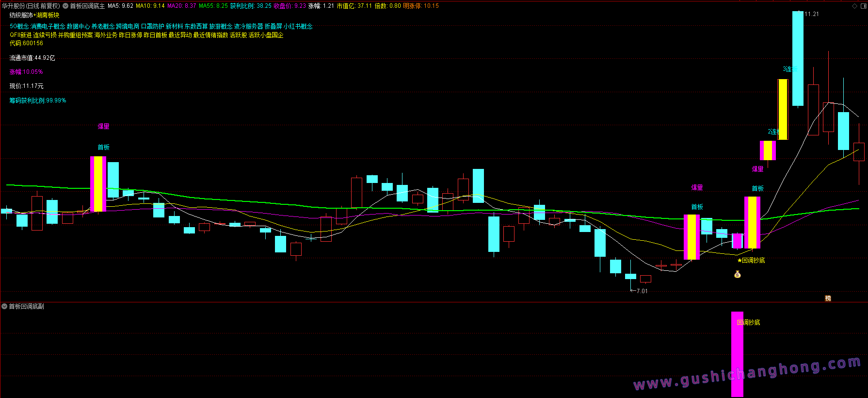Open dropdown beside 首板回调底主 indicator
This screenshot has width=868, height=398.
tap(65, 6)
